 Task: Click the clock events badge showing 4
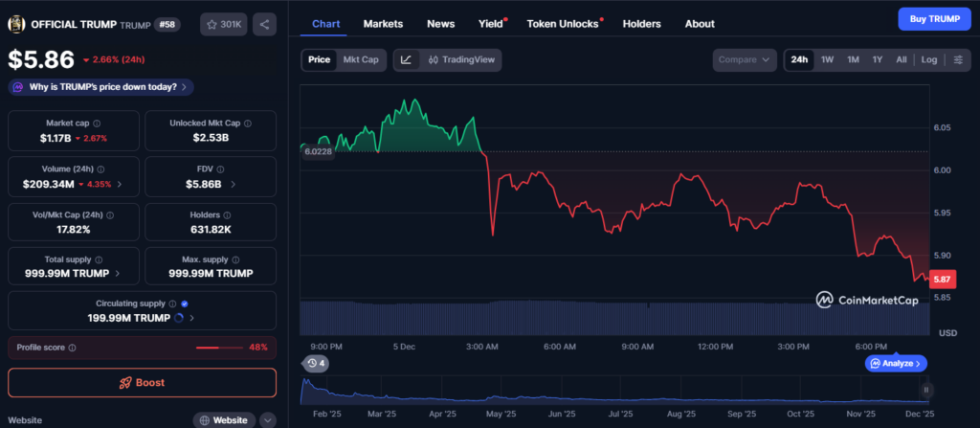coord(314,363)
